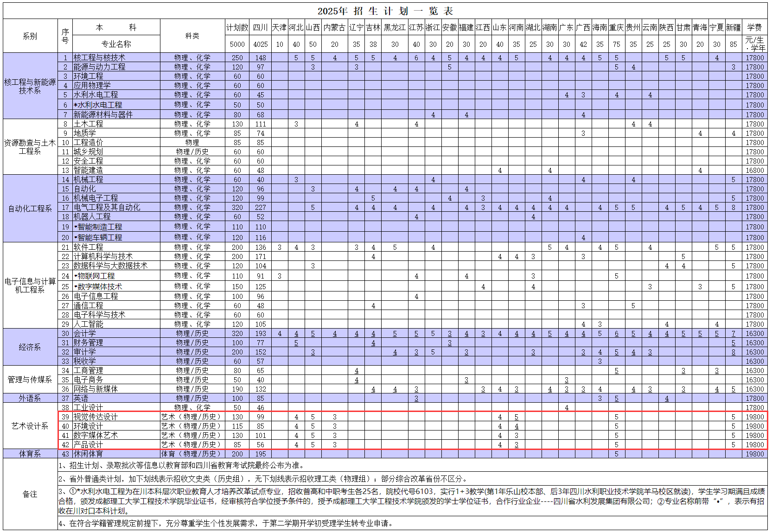Click the 电子信息与计算机工程系 department cell
Image resolution: width=772 pixels, height=532 pixels.
pyautogui.click(x=30, y=285)
